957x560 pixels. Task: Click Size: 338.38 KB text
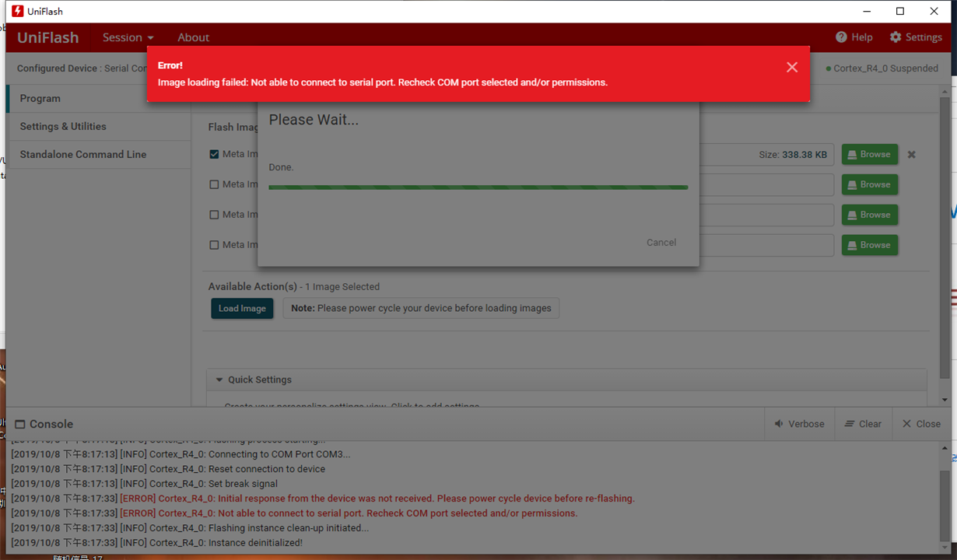[793, 155]
